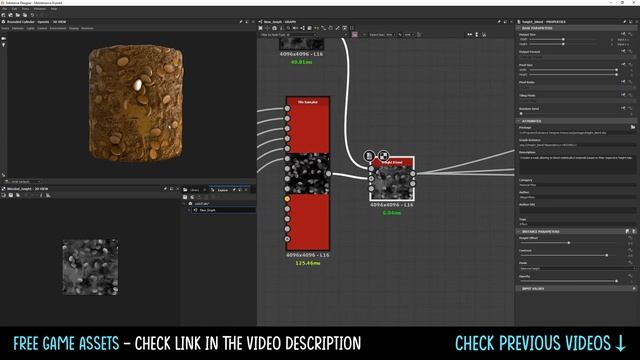Open the Materials menu in 3D view
640x360 pixels.
point(18,29)
